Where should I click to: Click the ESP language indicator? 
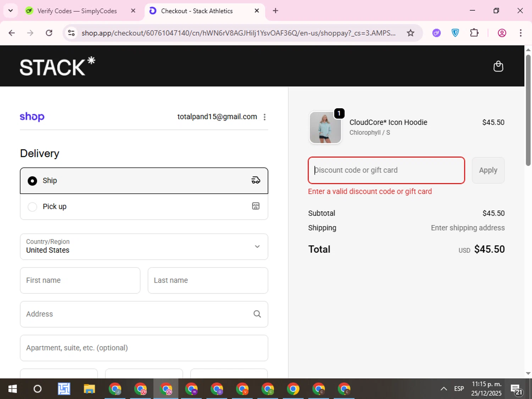click(x=459, y=389)
